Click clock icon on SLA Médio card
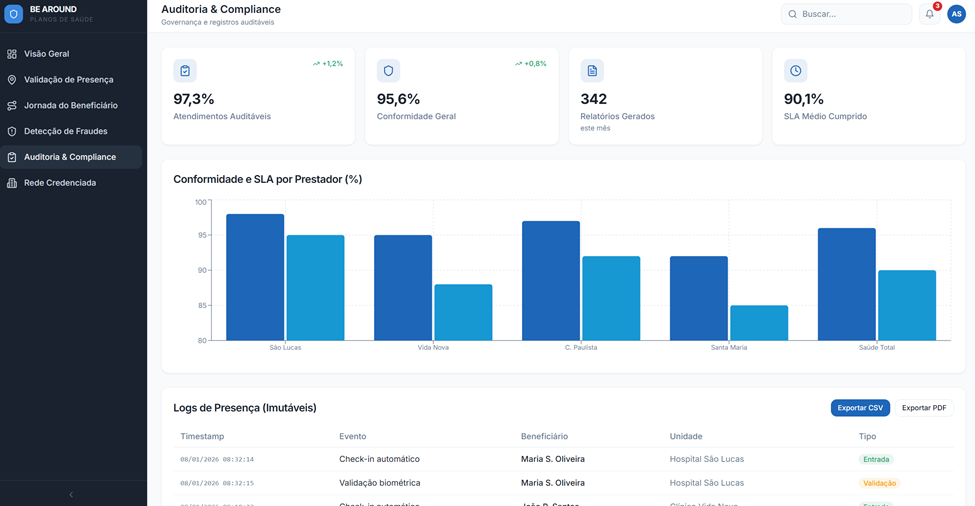This screenshot has width=975, height=506. [795, 71]
